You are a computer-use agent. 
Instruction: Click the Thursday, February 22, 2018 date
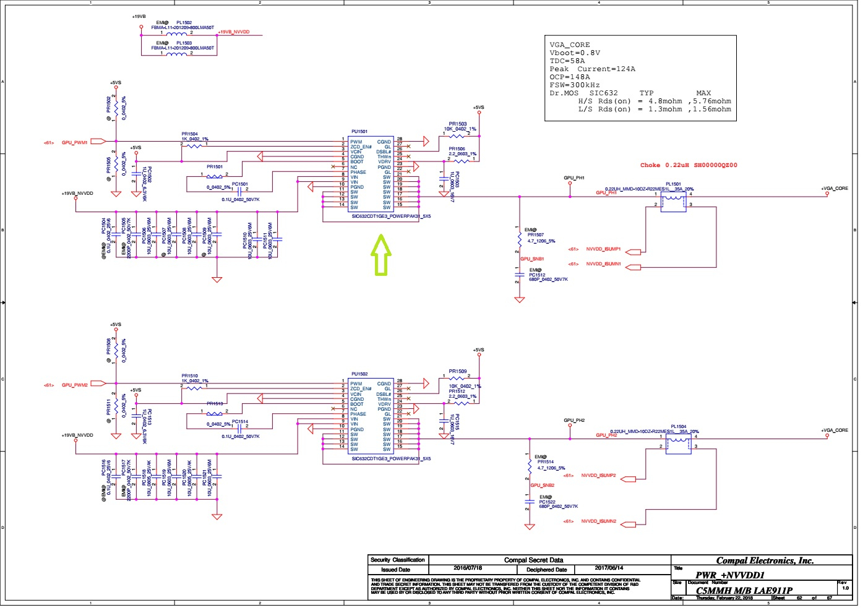coord(724,598)
